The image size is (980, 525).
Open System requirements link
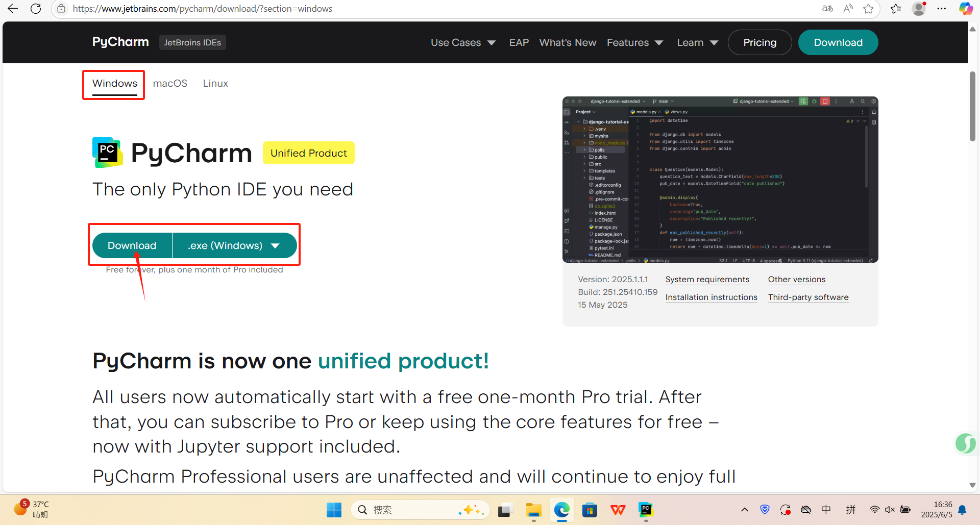pyautogui.click(x=707, y=280)
